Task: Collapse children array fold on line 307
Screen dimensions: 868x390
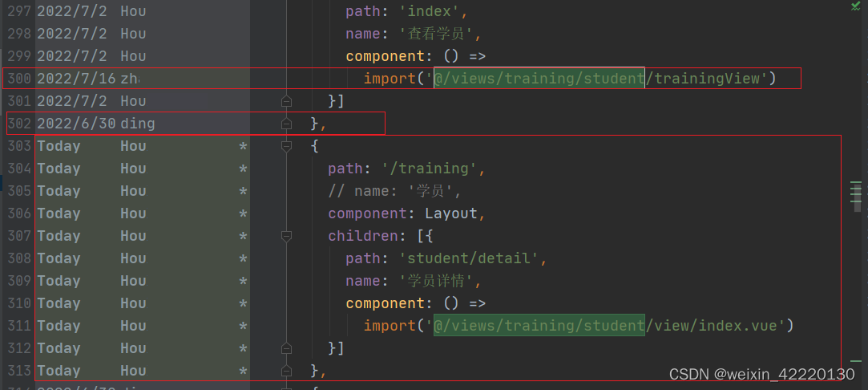Action: point(286,236)
